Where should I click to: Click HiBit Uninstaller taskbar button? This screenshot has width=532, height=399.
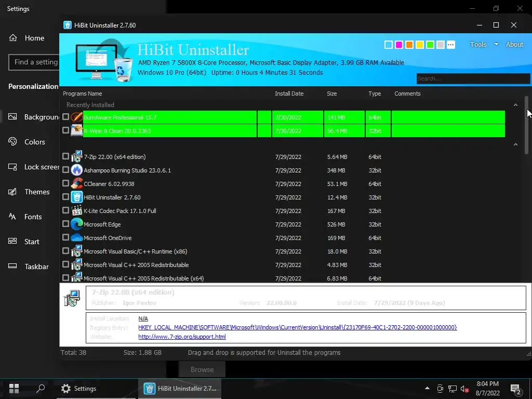pyautogui.click(x=180, y=389)
